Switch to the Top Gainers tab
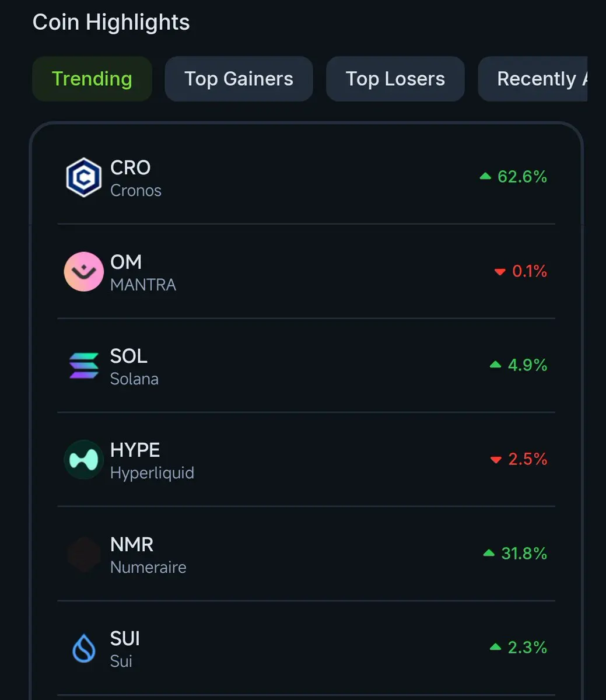The image size is (606, 700). tap(239, 79)
